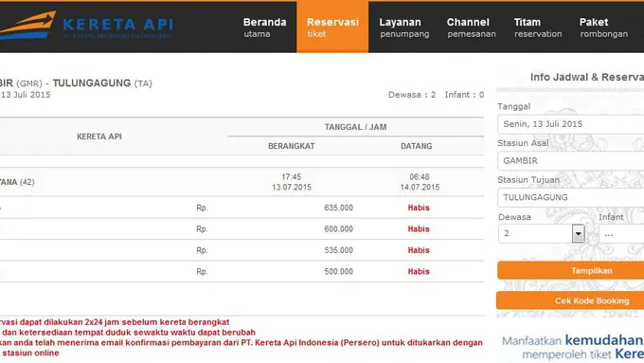This screenshot has width=644, height=363.
Task: Click Habis status for 635.000 fare
Action: 419,208
